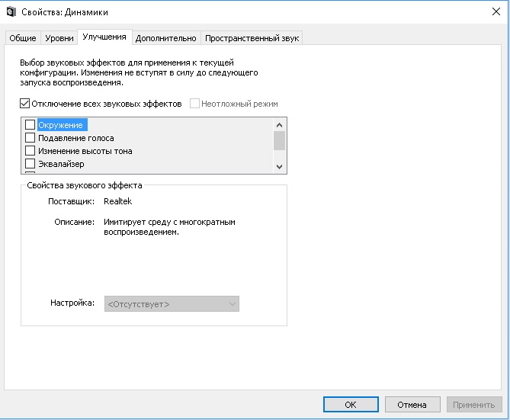Click the Применить button

pyautogui.click(x=474, y=405)
